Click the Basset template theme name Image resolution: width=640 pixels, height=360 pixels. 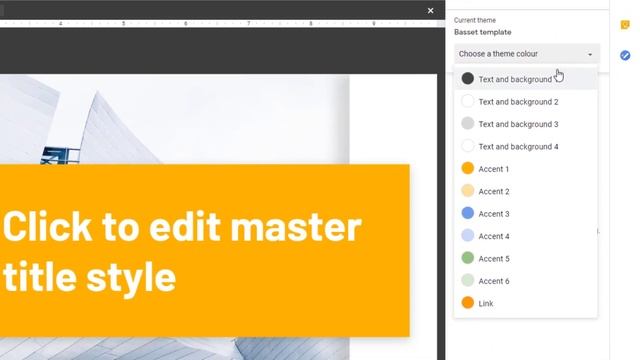click(x=482, y=32)
